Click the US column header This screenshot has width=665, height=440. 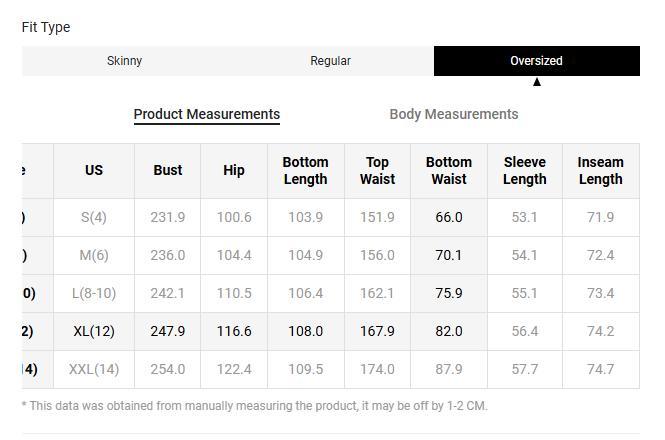point(94,171)
